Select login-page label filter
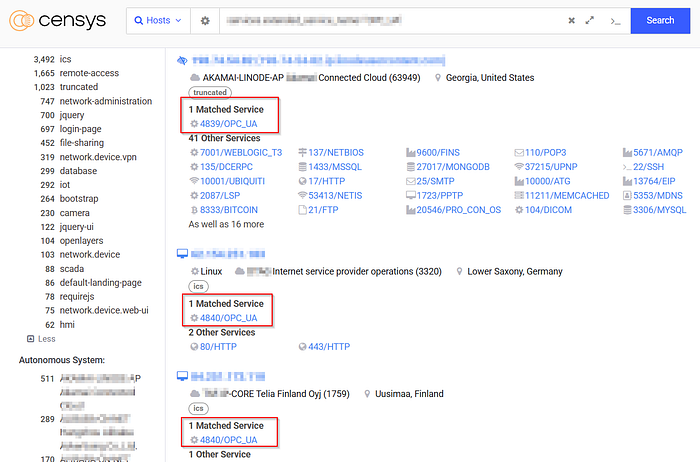 coord(80,129)
